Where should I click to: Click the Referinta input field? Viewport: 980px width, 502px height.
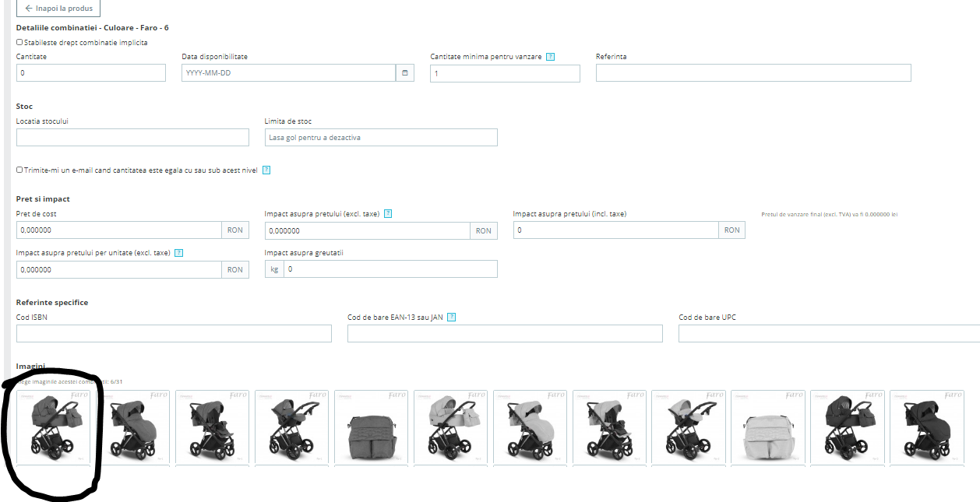click(x=753, y=73)
